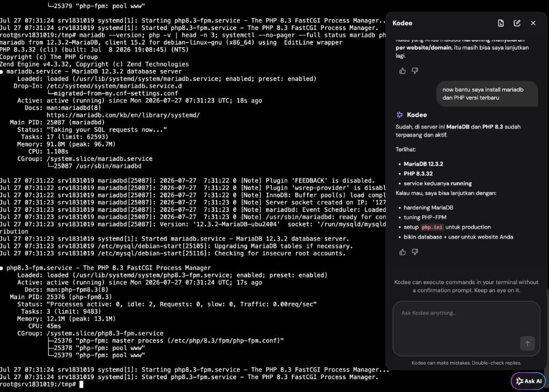
Task: Open the Ask AI floating button
Action: coord(528,381)
